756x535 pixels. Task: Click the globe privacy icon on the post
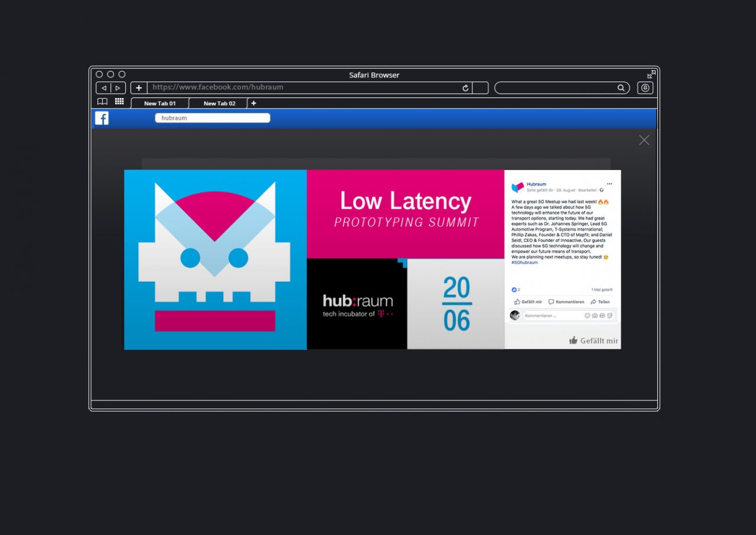[602, 190]
